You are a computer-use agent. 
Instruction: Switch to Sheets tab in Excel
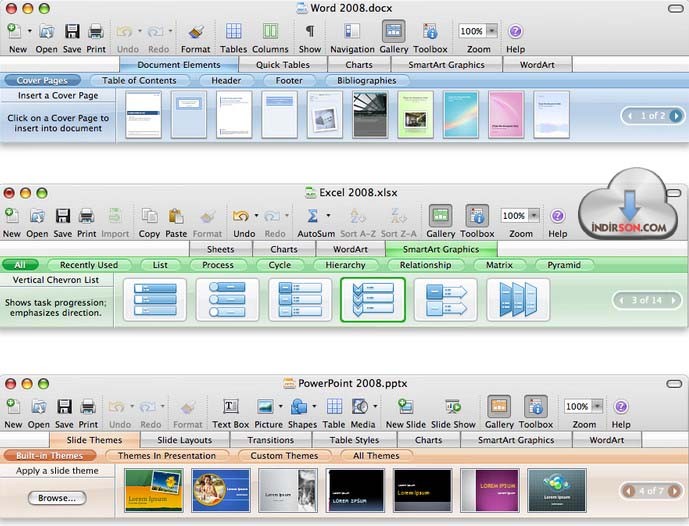(221, 249)
